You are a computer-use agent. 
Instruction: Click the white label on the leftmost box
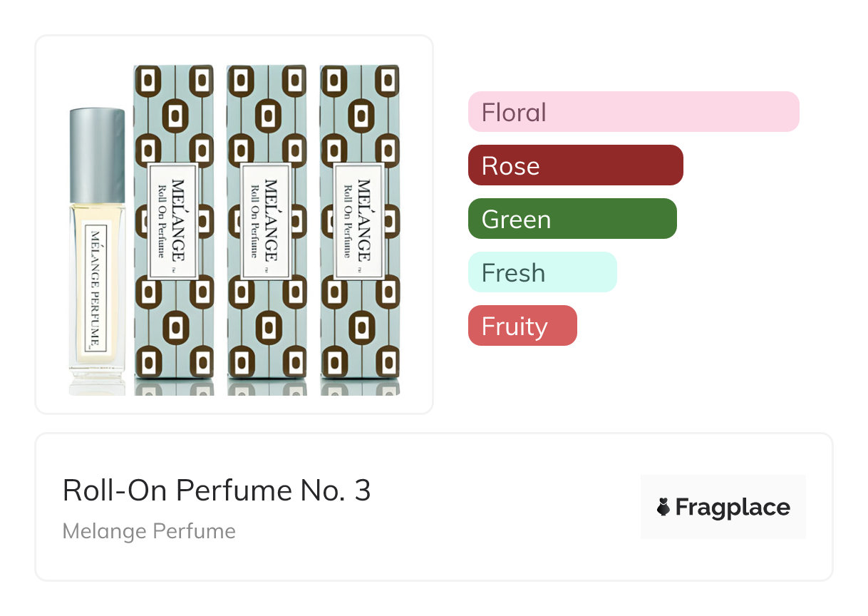tap(171, 221)
